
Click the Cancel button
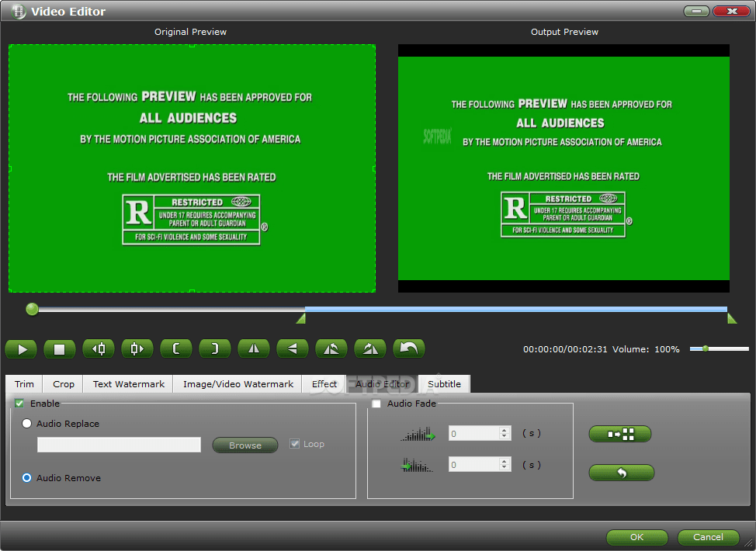pos(708,537)
